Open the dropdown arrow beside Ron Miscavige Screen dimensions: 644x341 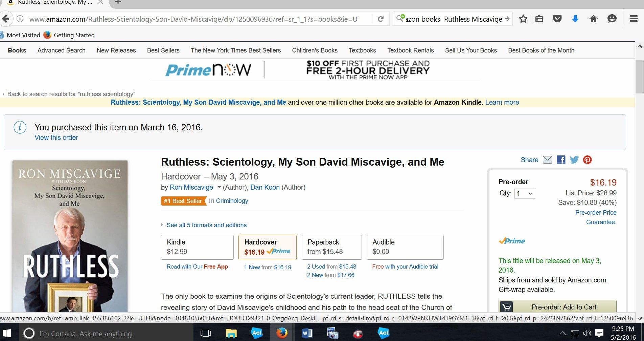coord(219,188)
